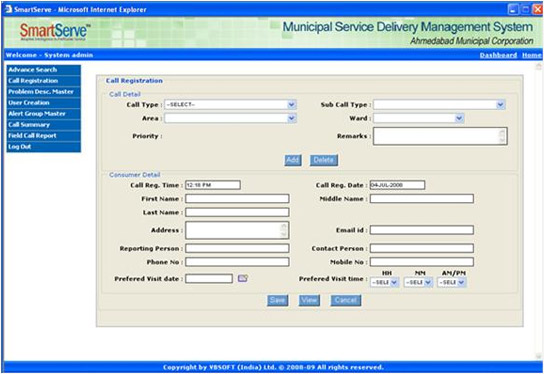Click the SmartServe logo
The width and height of the screenshot is (544, 374).
pos(54,32)
